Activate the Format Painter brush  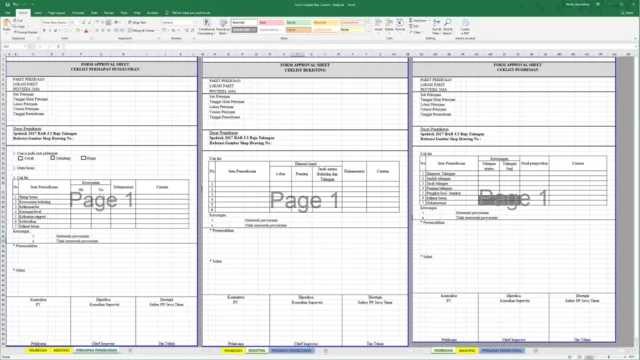[16, 32]
